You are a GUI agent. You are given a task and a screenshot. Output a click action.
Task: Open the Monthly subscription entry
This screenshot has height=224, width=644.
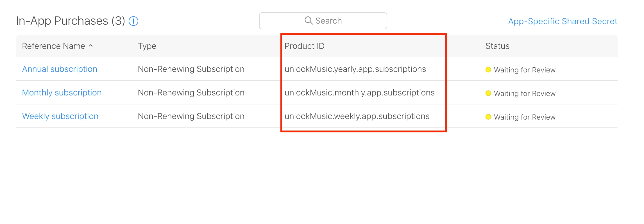click(62, 93)
